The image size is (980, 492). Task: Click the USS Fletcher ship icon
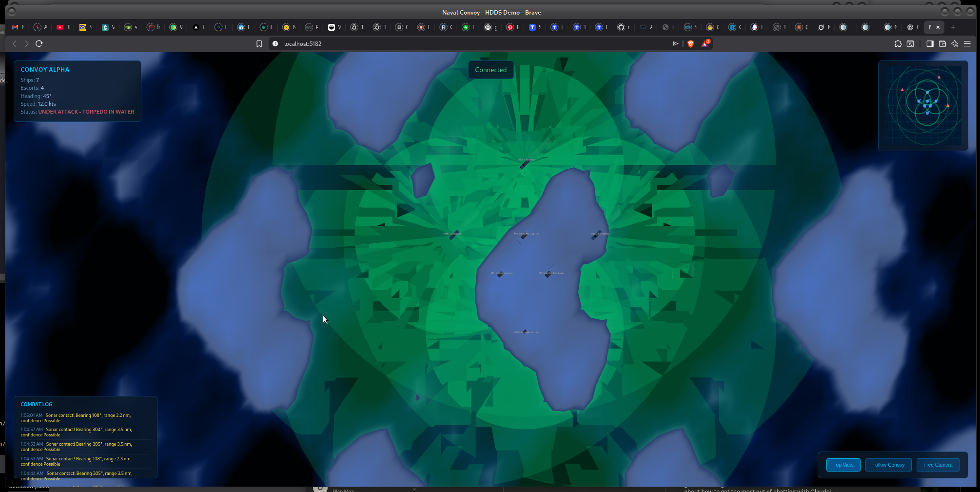524,165
